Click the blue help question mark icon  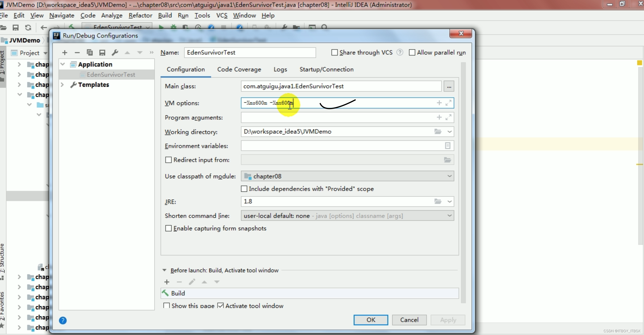(x=63, y=320)
